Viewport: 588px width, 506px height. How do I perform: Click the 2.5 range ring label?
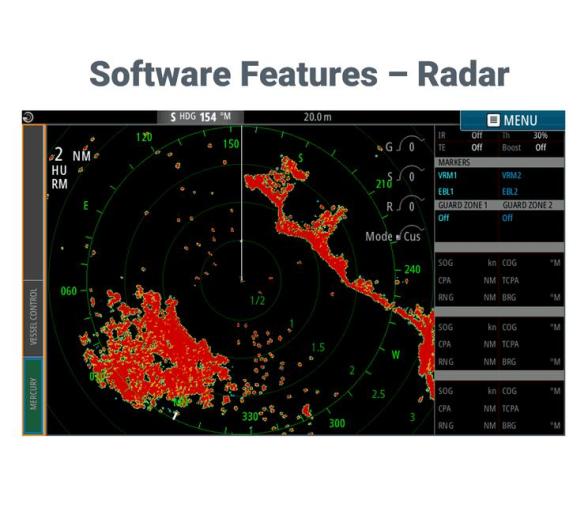(x=378, y=394)
